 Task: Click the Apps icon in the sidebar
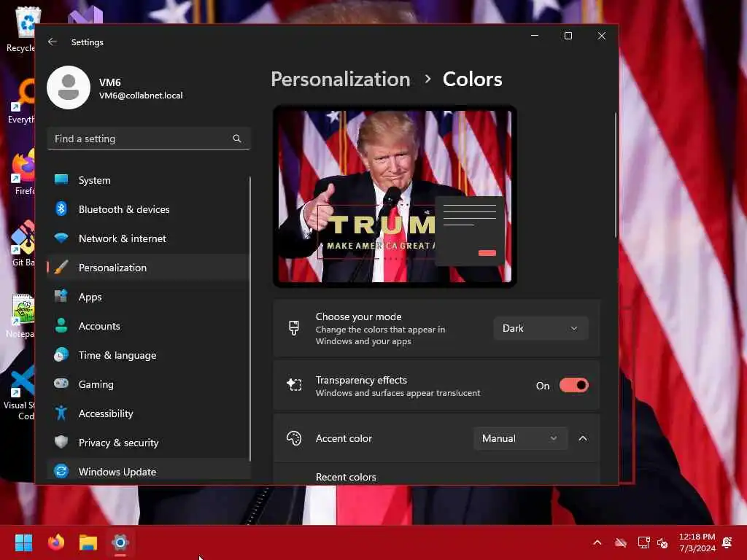[x=61, y=296]
